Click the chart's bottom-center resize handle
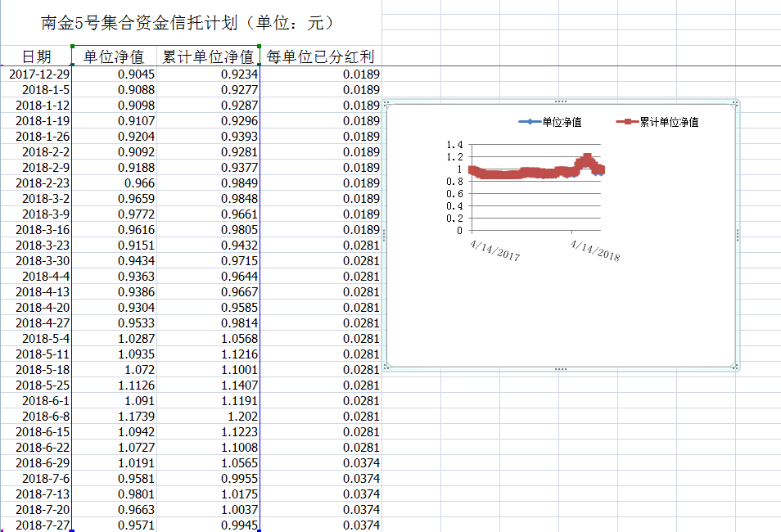Screen dimensions: 781x532 pyautogui.click(x=561, y=369)
